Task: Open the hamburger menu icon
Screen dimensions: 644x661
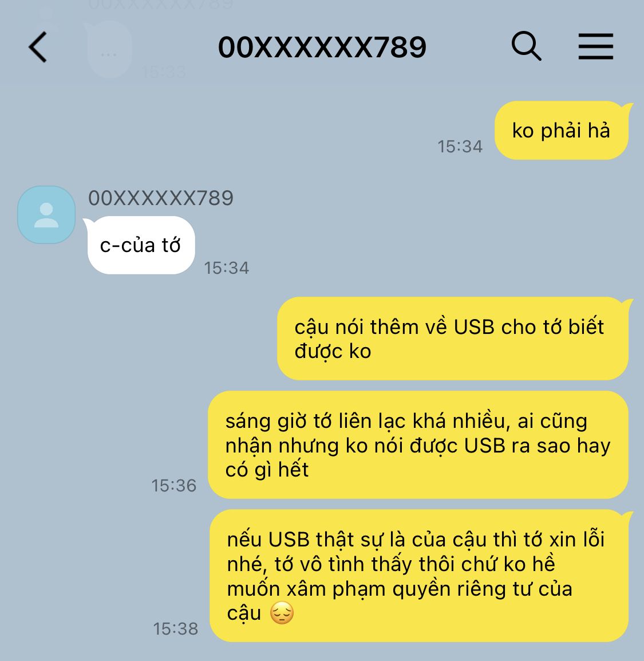Action: pyautogui.click(x=595, y=46)
